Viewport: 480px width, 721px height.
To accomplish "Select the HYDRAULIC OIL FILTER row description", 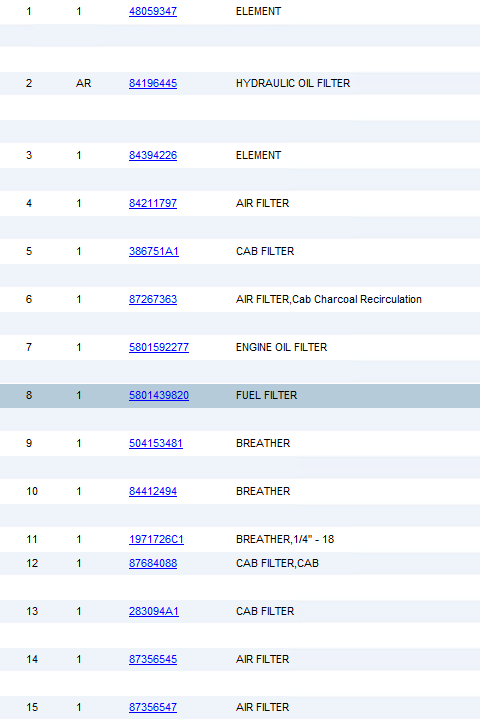I will point(293,83).
